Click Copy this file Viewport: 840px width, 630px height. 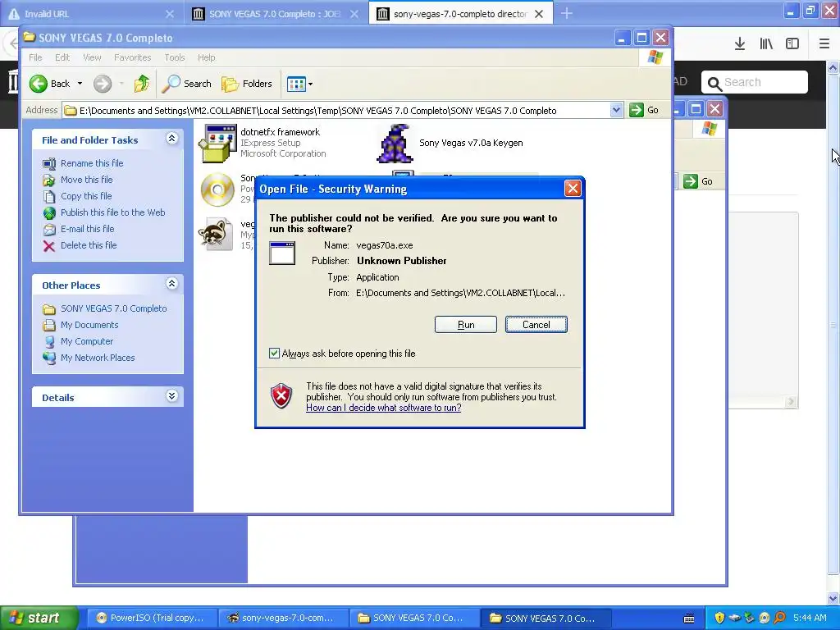coord(85,196)
